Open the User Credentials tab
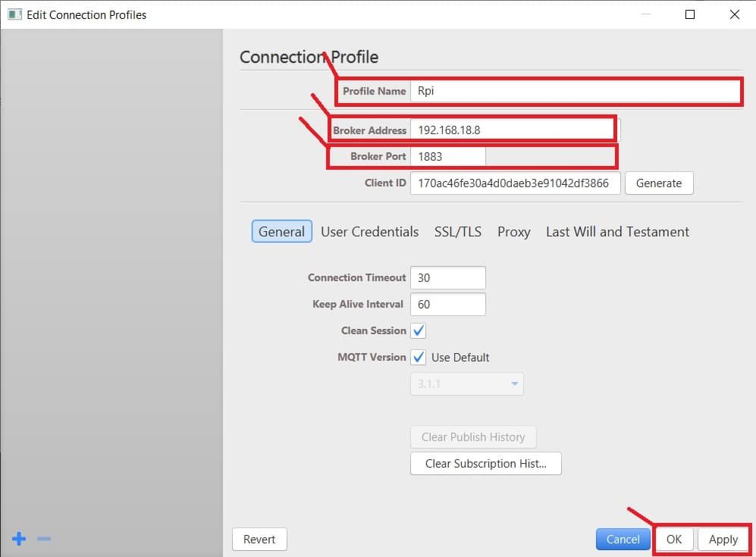This screenshot has height=557, width=756. (x=370, y=231)
